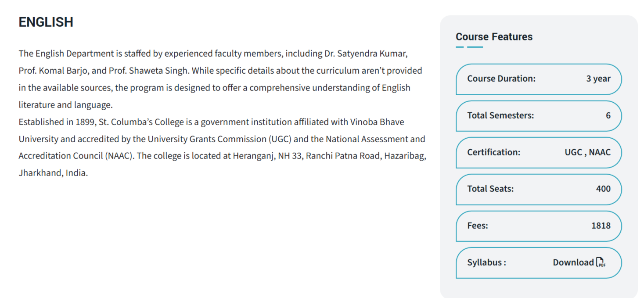Screen dimensions: 644x298
Task: Click the Course Features heading
Action: coord(494,37)
